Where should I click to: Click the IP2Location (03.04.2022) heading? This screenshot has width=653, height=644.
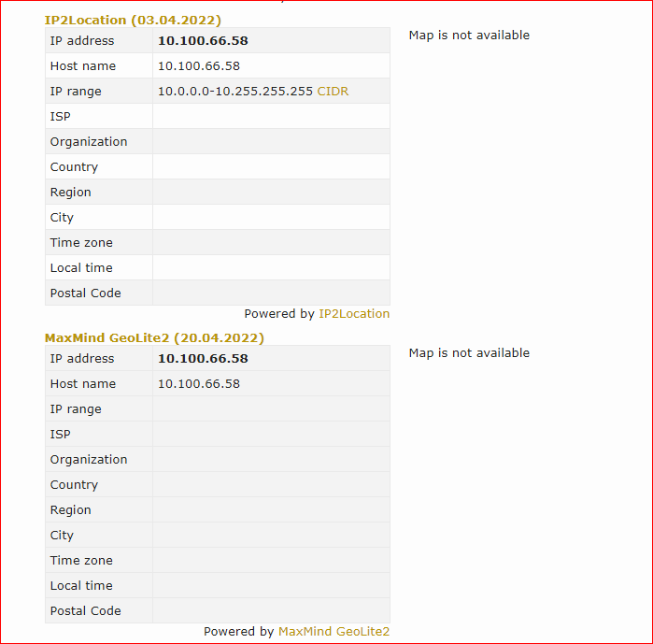coord(133,20)
